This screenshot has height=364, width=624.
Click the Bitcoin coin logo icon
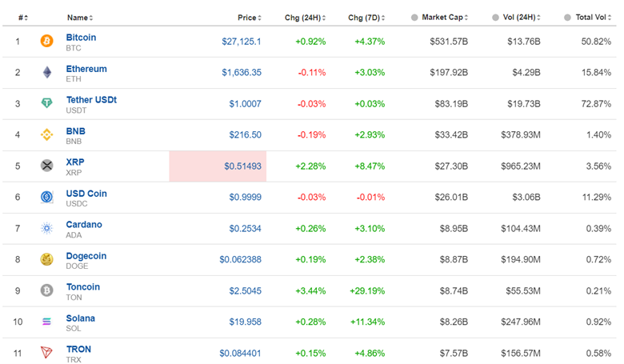47,41
